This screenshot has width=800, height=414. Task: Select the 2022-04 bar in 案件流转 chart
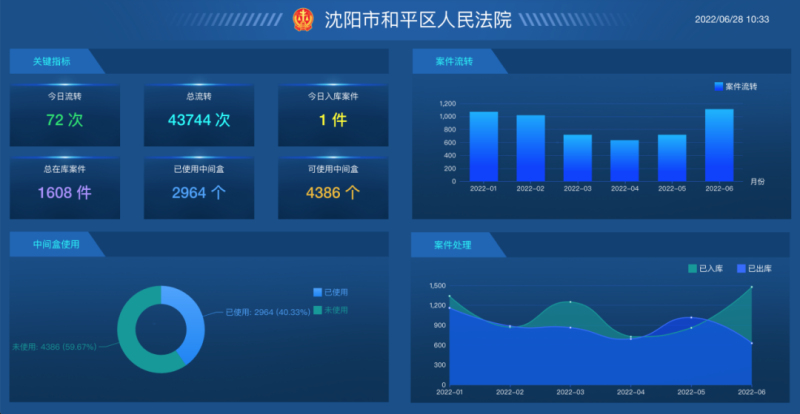(625, 161)
